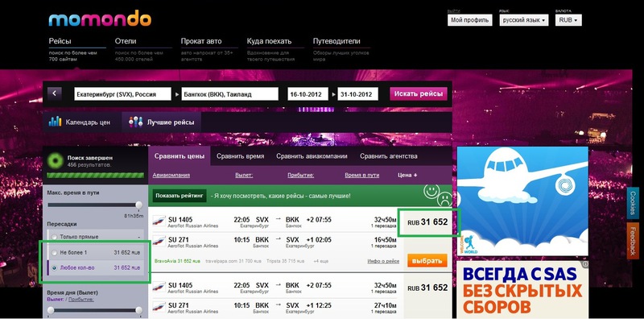Click the 'Мой профиль' button
Viewport: 644px width, 319px height.
(470, 19)
